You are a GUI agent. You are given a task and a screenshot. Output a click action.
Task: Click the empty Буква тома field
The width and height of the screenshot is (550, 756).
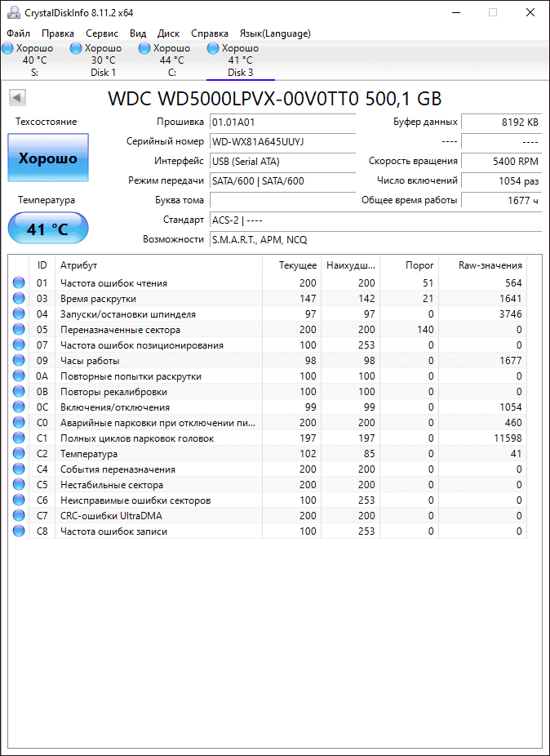(282, 200)
